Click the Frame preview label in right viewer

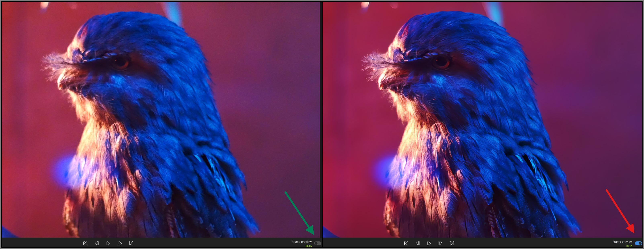tap(622, 242)
